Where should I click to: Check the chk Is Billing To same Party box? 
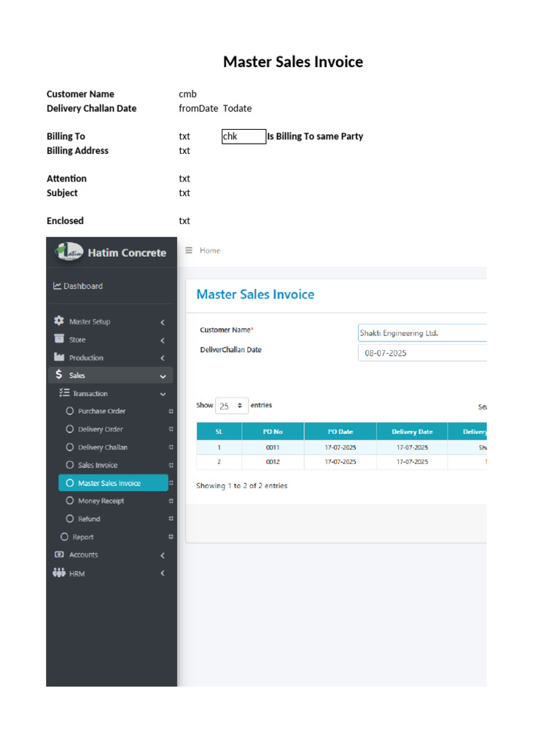(244, 136)
